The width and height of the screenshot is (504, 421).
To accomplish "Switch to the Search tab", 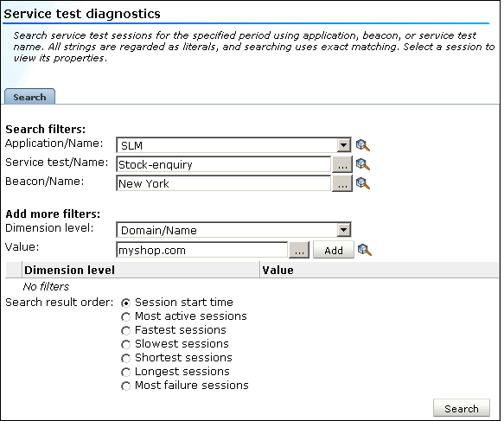I will pyautogui.click(x=29, y=97).
